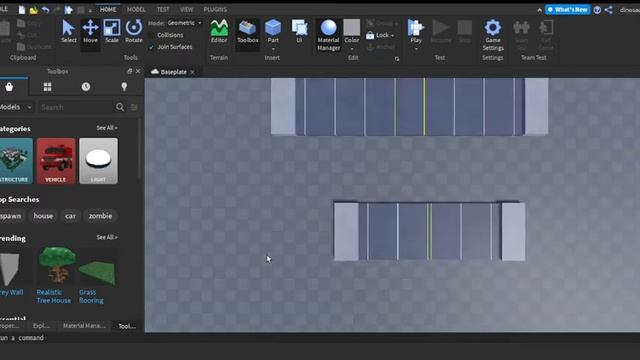
Task: Switch to the VIEW ribbon tab
Action: coord(187,9)
